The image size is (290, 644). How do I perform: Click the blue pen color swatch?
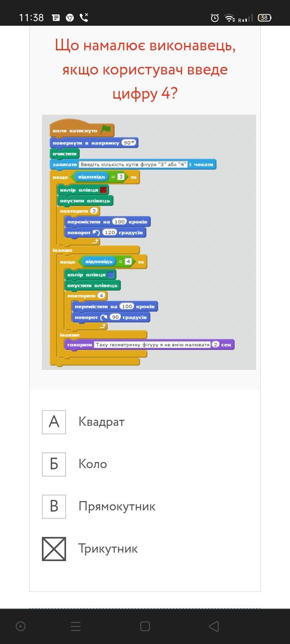coord(111,275)
